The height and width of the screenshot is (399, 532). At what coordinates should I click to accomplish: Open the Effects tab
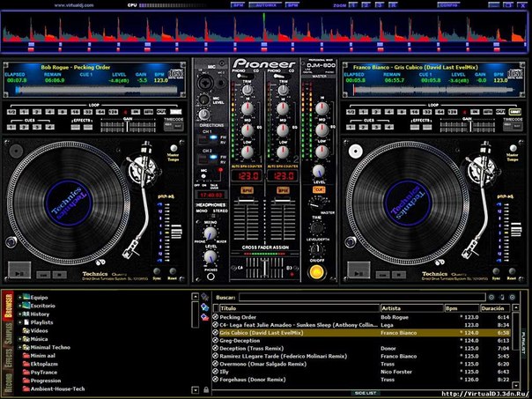(x=9, y=359)
